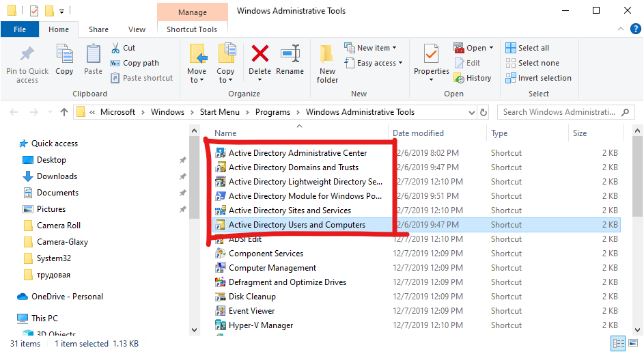Click the Active Directory Administrative Center shortcut icon
Viewport: 644px width, 352px height.
221,153
